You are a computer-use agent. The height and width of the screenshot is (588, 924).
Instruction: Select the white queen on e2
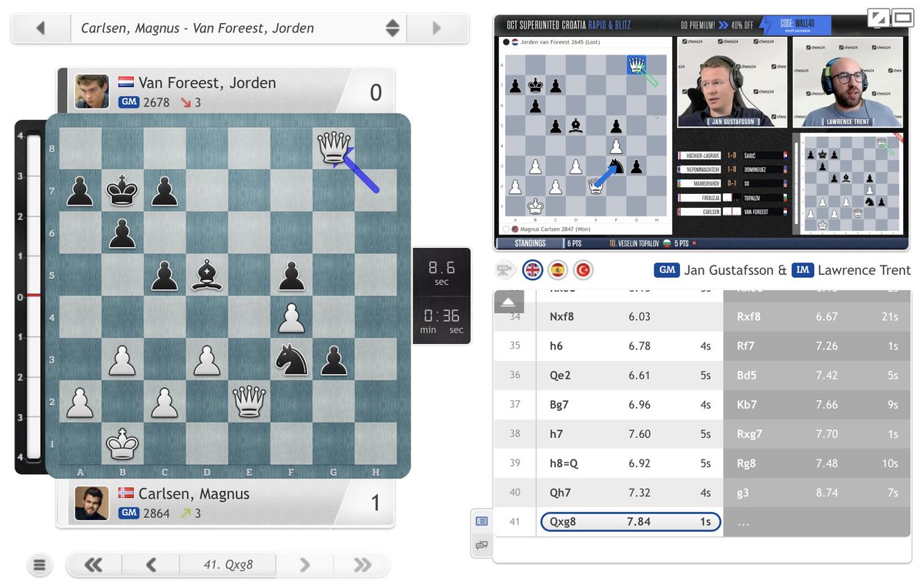249,401
